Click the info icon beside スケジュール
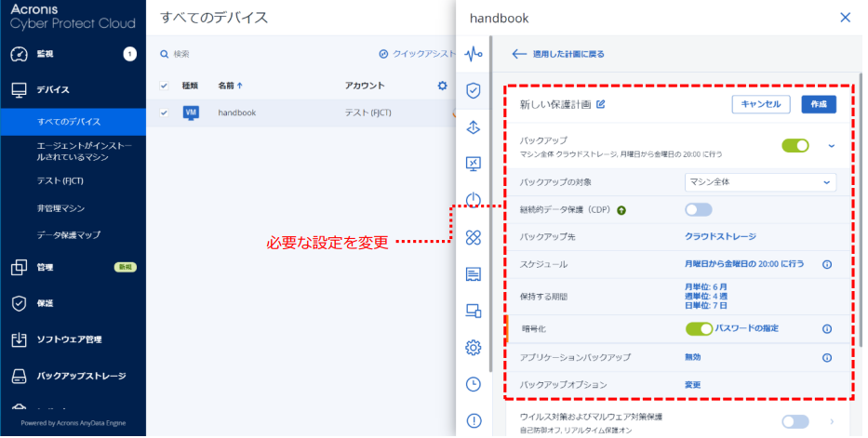Image resolution: width=868 pixels, height=438 pixels. (x=826, y=264)
